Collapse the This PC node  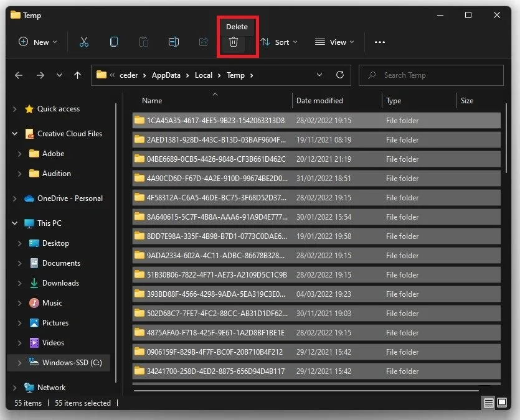point(14,223)
